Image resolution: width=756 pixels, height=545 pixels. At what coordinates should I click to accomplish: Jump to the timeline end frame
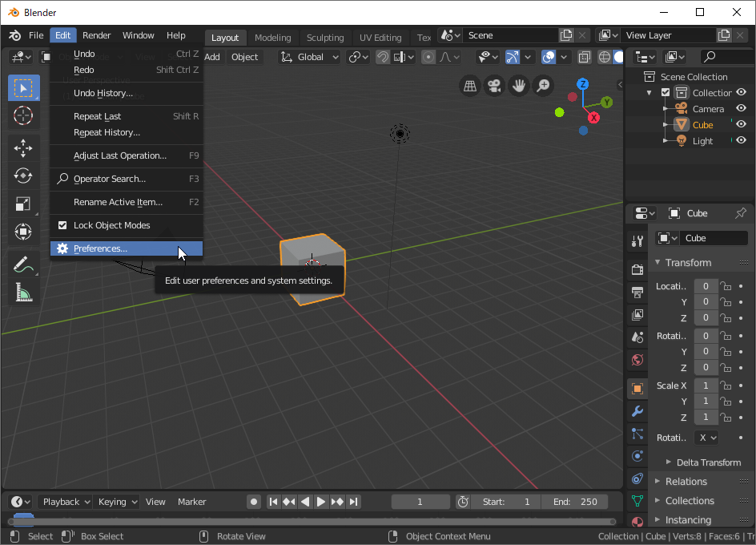pyautogui.click(x=354, y=502)
